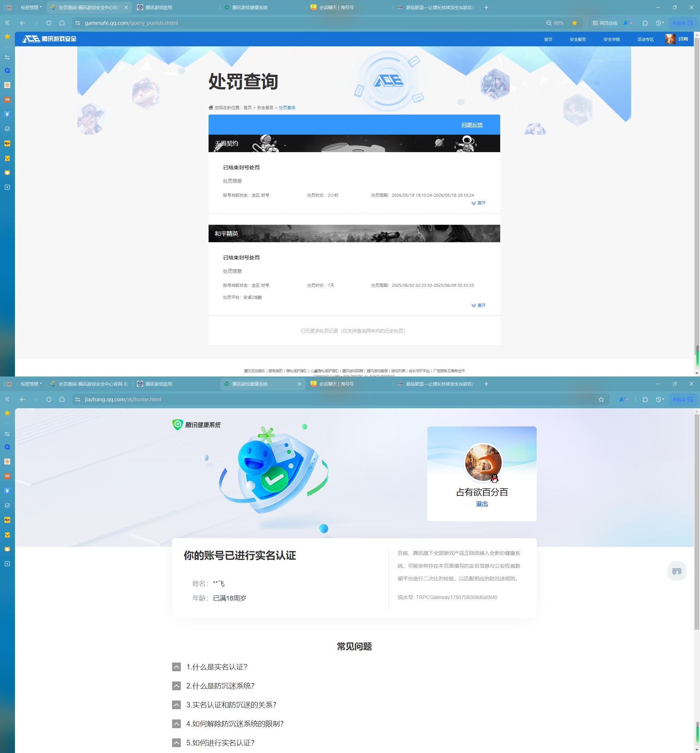Open 活动专区 in the ACE site navigation
Image resolution: width=700 pixels, height=753 pixels.
[645, 39]
